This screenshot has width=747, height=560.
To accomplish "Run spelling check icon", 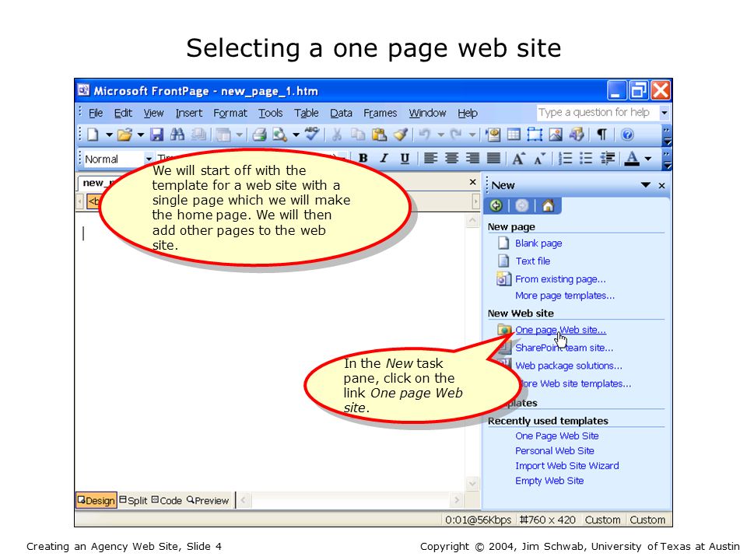I will [x=312, y=135].
